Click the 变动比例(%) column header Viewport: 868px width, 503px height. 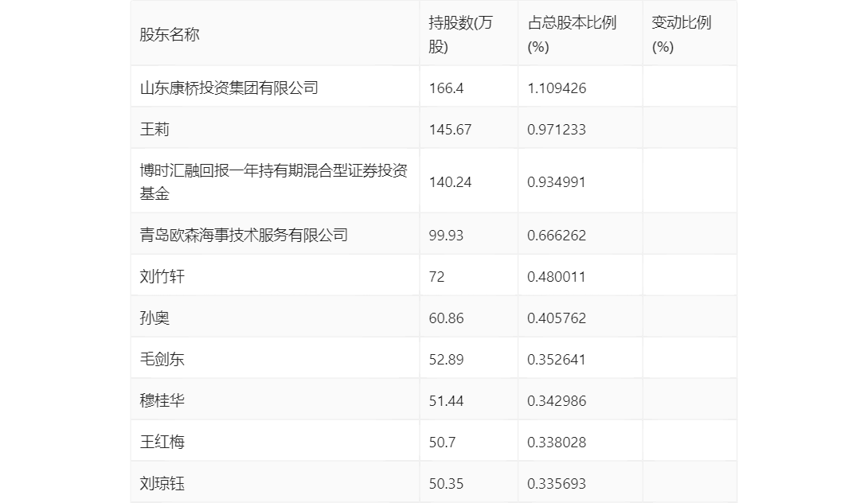pos(681,34)
